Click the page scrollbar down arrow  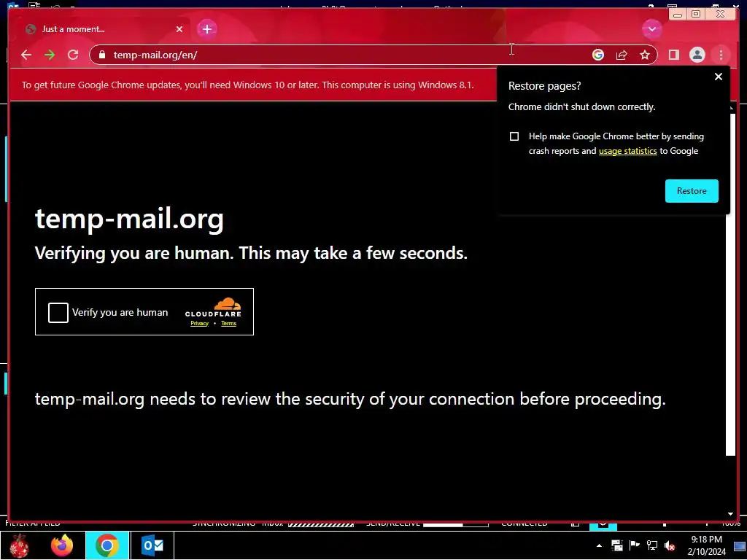pyautogui.click(x=730, y=514)
